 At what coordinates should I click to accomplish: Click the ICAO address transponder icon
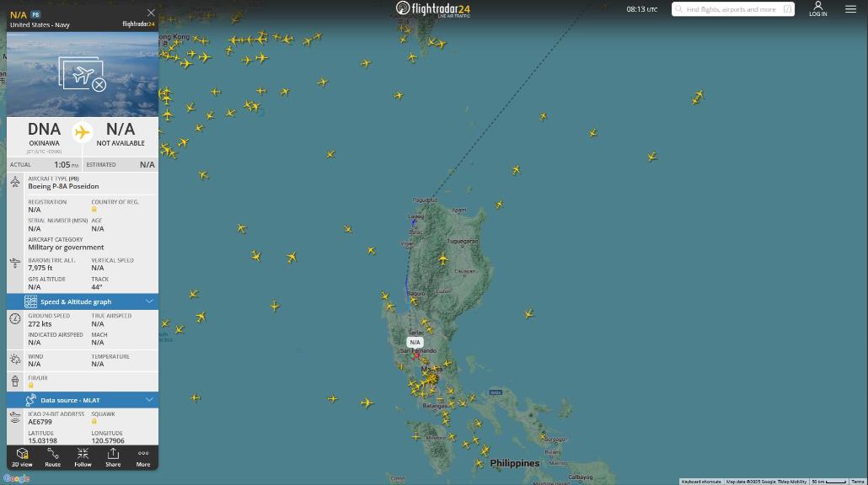15,418
